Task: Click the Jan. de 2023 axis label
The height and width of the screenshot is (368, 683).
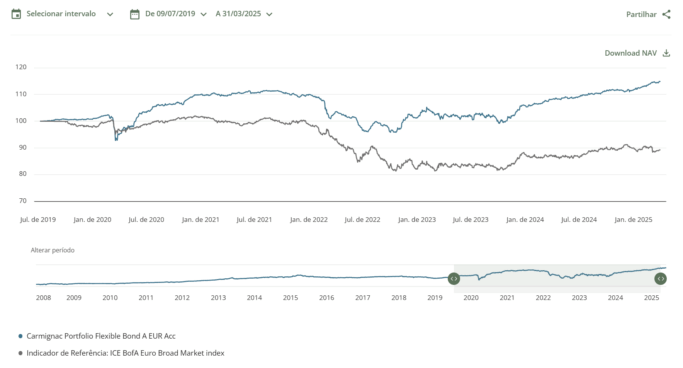Action: pos(416,219)
